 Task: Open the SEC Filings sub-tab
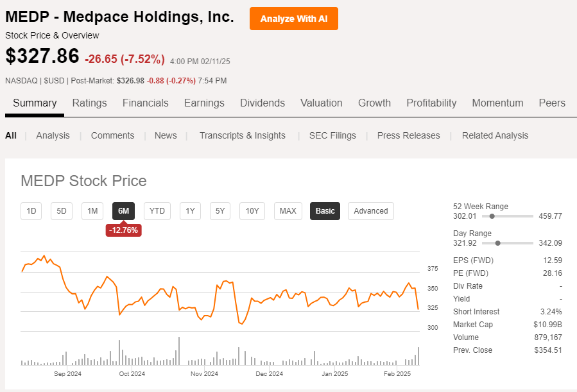(332, 135)
